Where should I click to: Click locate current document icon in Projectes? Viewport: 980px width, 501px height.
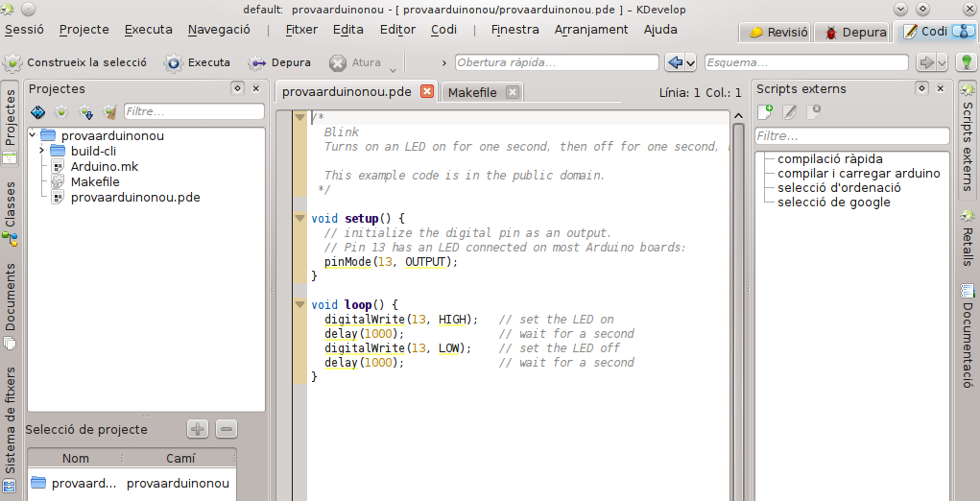click(x=37, y=112)
